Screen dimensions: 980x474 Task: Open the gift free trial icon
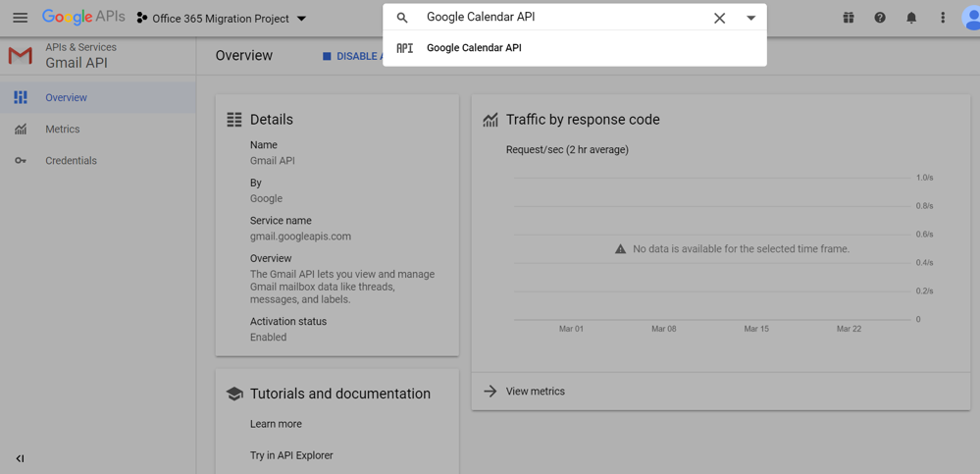849,18
